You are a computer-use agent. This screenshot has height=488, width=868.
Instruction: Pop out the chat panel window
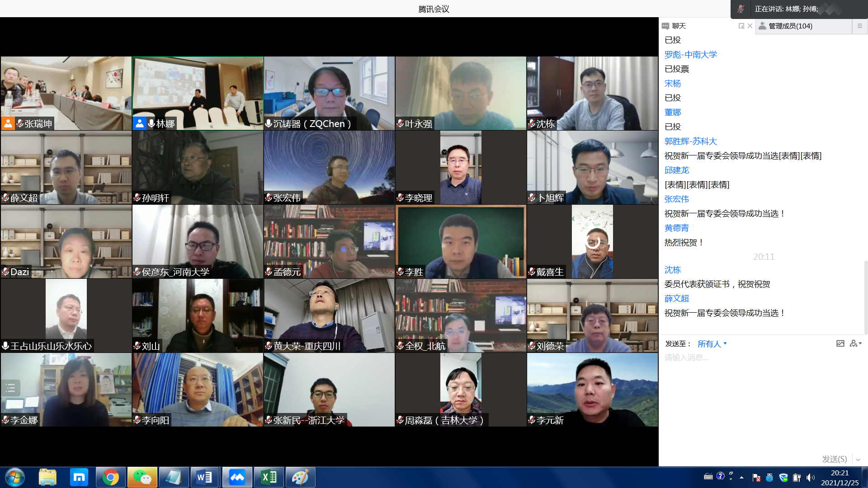pyautogui.click(x=741, y=26)
